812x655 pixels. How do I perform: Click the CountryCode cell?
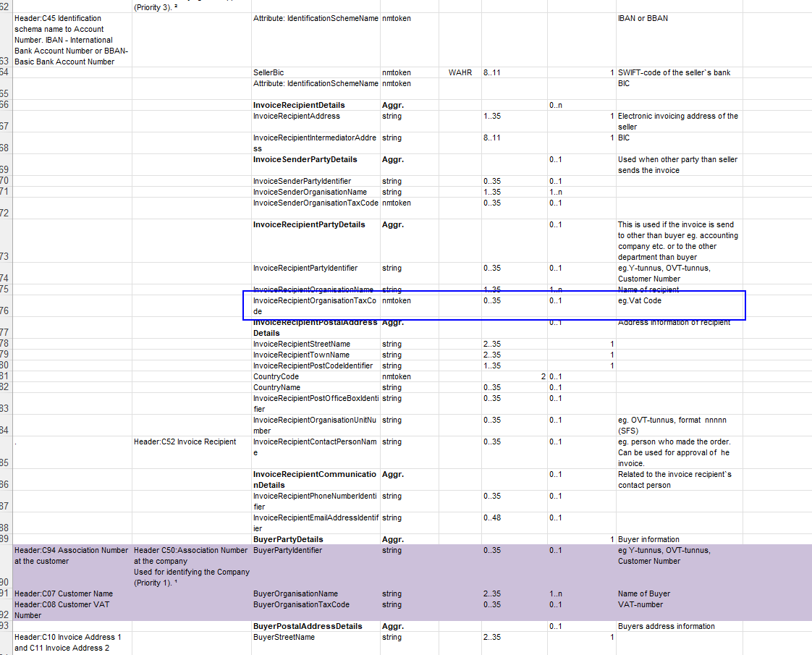316,376
